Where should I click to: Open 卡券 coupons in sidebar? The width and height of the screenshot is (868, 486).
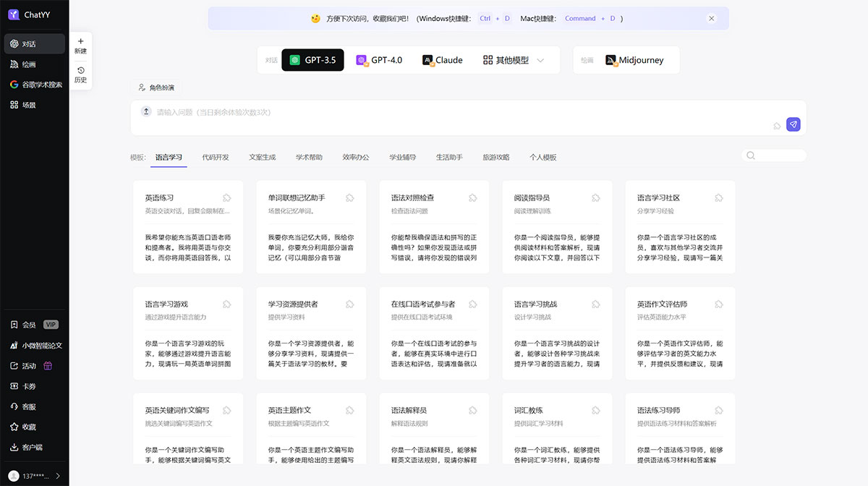click(x=29, y=385)
